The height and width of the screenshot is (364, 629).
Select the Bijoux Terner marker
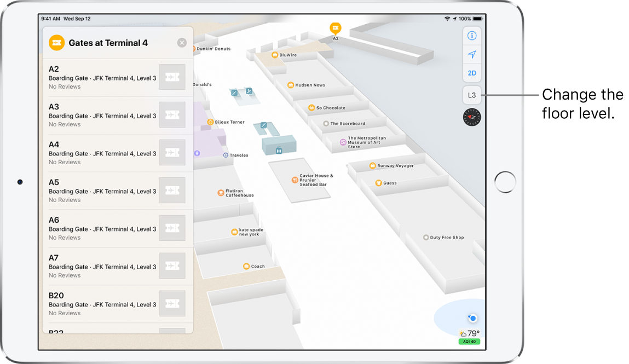coord(210,122)
